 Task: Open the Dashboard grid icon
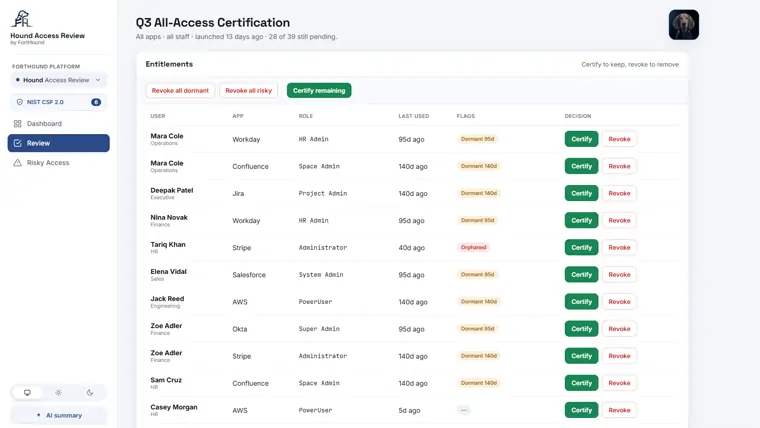coord(17,124)
